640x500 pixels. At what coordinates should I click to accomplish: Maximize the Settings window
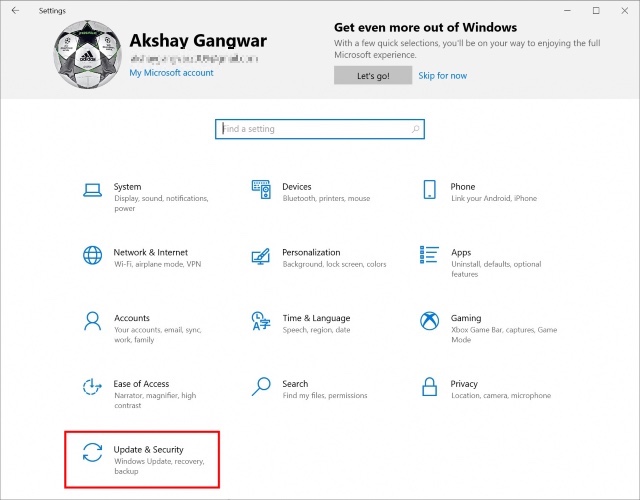(596, 11)
